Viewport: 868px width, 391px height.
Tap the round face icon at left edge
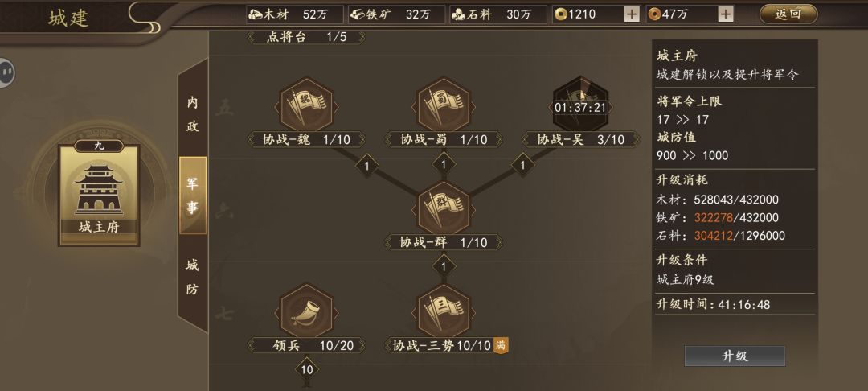click(6, 72)
